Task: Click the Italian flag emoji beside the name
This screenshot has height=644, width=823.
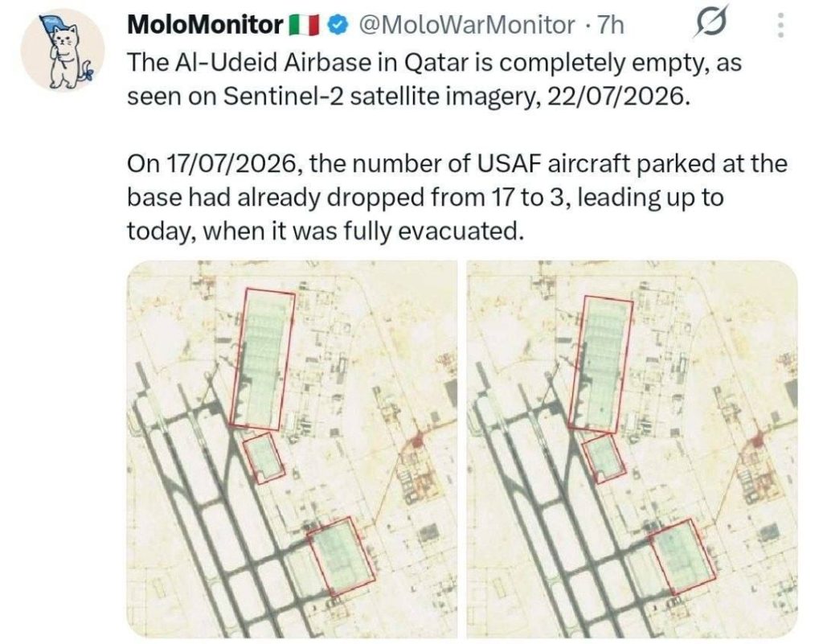Action: (x=305, y=25)
